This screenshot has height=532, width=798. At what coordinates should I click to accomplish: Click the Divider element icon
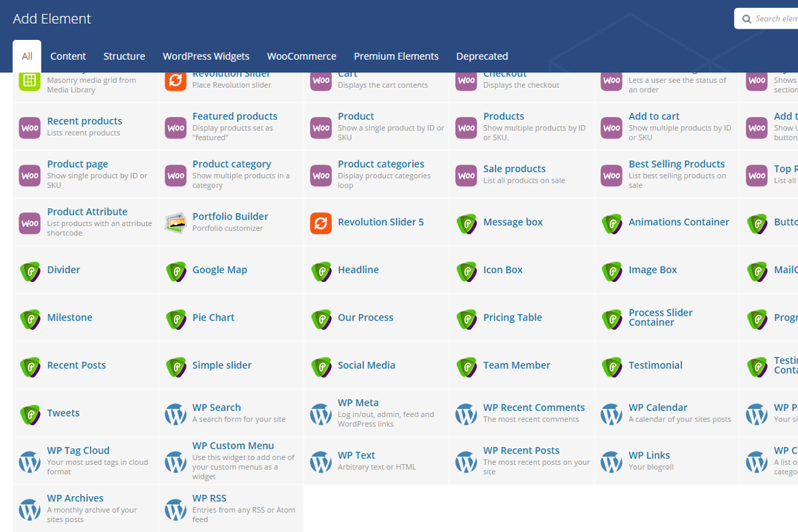(30, 271)
